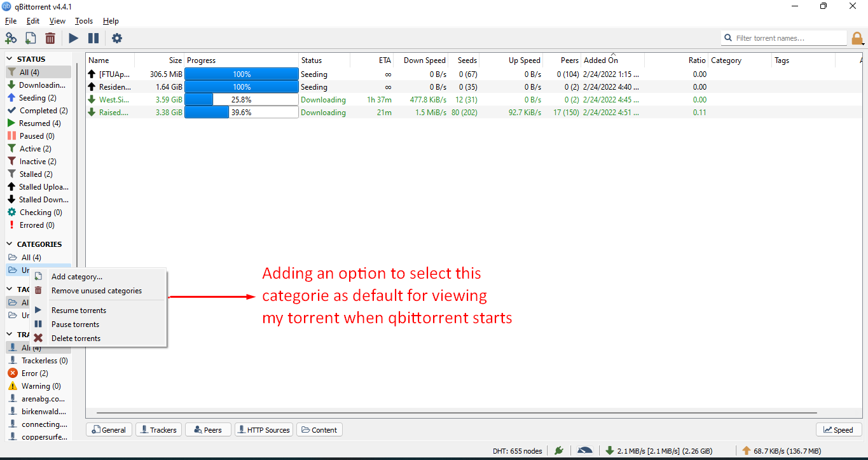
Task: Open the Tools menu
Action: pos(84,21)
